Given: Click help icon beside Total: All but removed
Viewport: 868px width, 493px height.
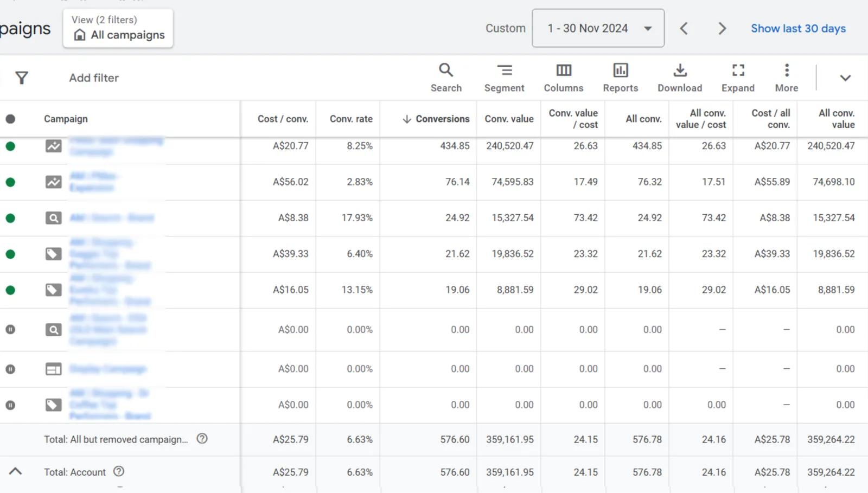Looking at the screenshot, I should (202, 439).
